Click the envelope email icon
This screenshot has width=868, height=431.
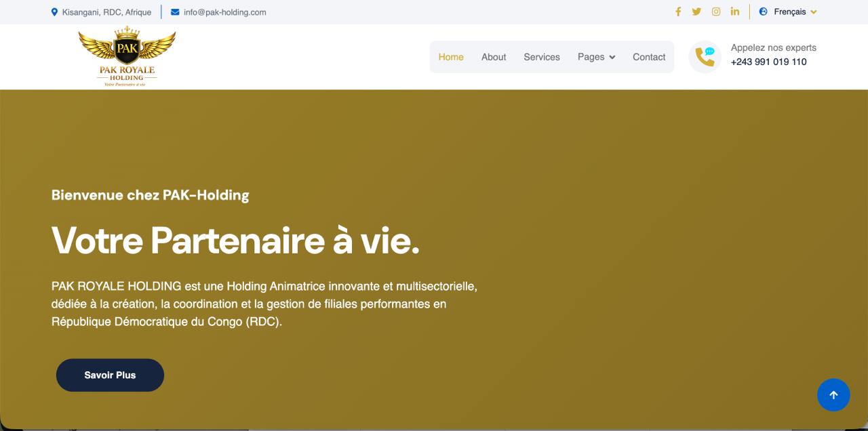175,12
